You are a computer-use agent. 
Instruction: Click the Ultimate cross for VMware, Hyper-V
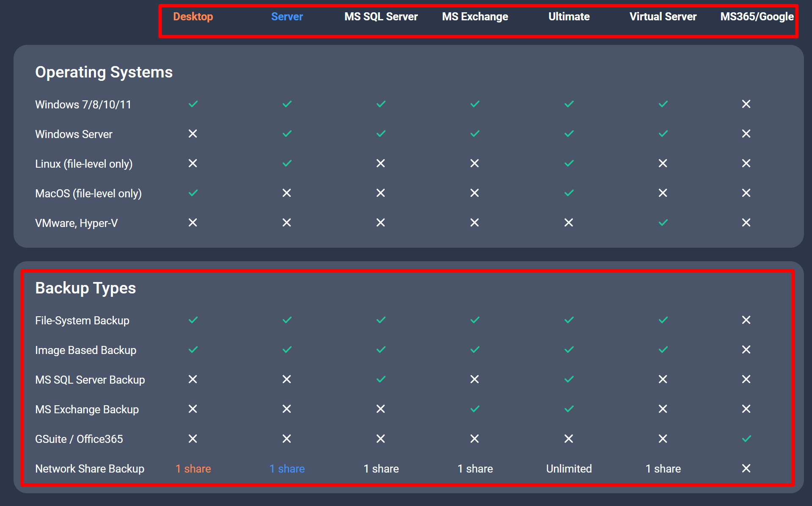(x=569, y=222)
